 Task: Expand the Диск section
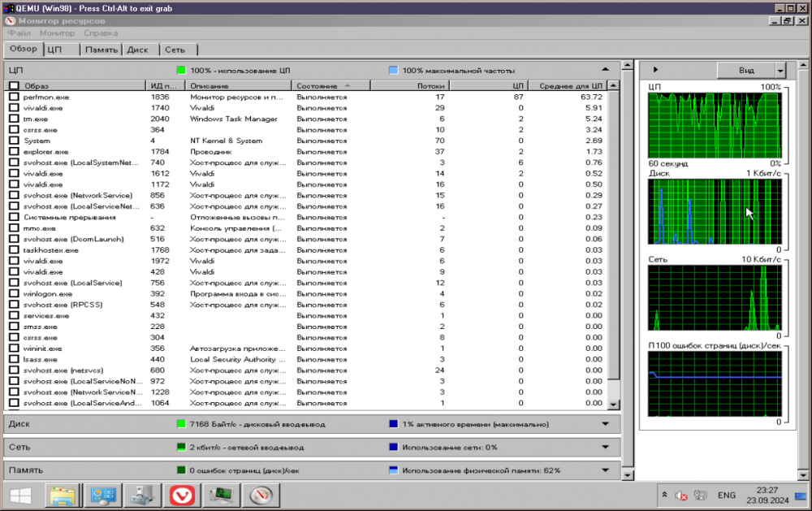click(x=604, y=424)
